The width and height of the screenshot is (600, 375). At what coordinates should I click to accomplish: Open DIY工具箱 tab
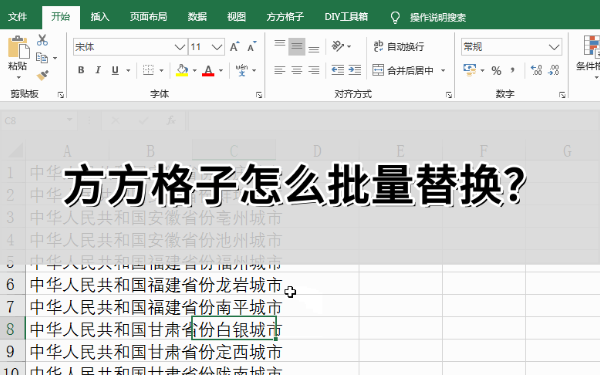[346, 17]
